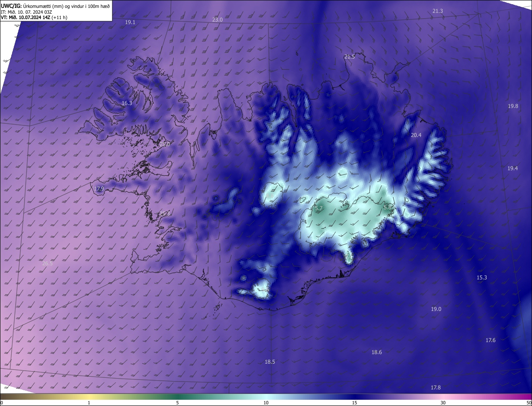Click the 16.3 value over the Westfjords
532x406 pixels.
(127, 103)
